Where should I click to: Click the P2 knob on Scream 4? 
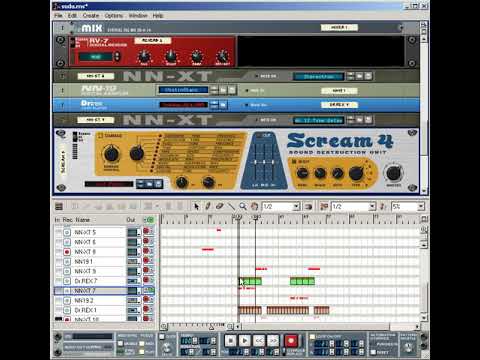[x=208, y=182]
